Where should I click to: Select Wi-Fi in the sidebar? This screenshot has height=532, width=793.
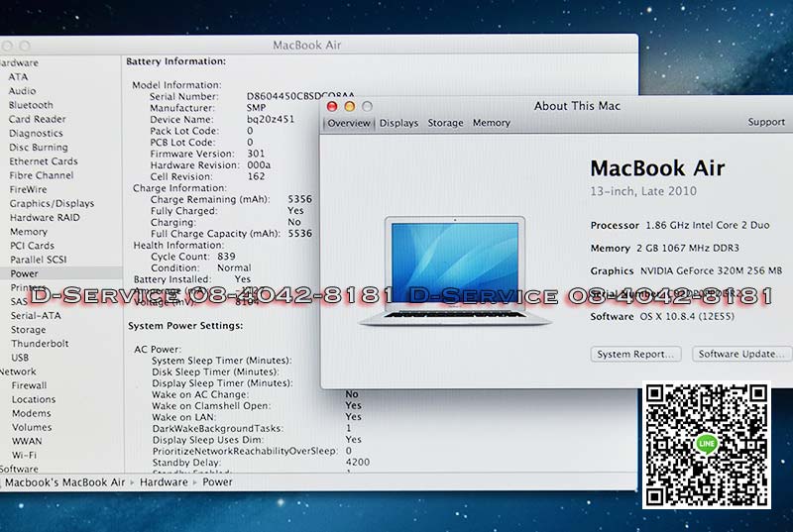[x=24, y=455]
